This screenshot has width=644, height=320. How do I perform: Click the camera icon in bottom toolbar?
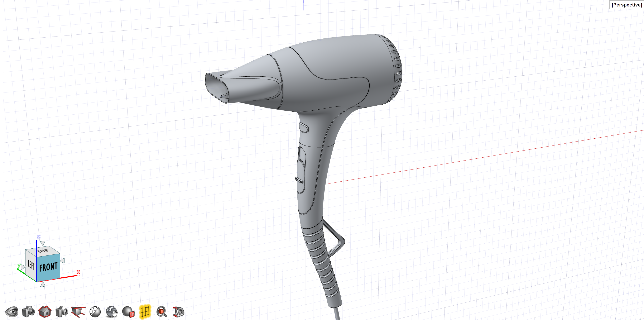click(x=28, y=311)
